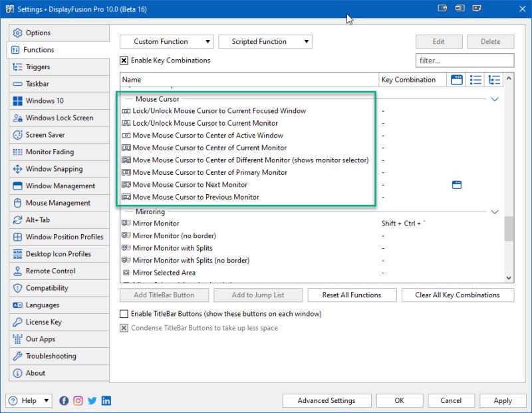
Task: Click into the filter text field
Action: tap(464, 61)
